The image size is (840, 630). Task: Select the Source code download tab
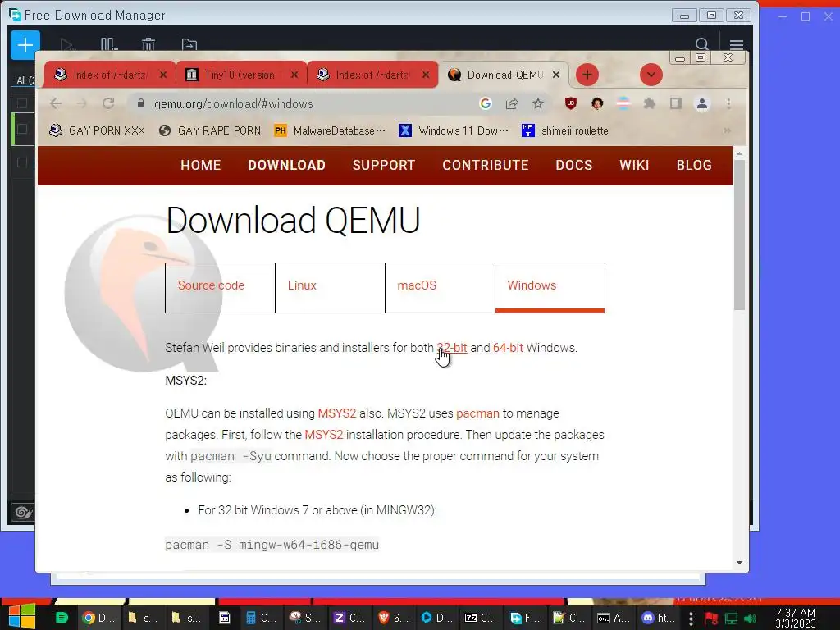(x=220, y=288)
